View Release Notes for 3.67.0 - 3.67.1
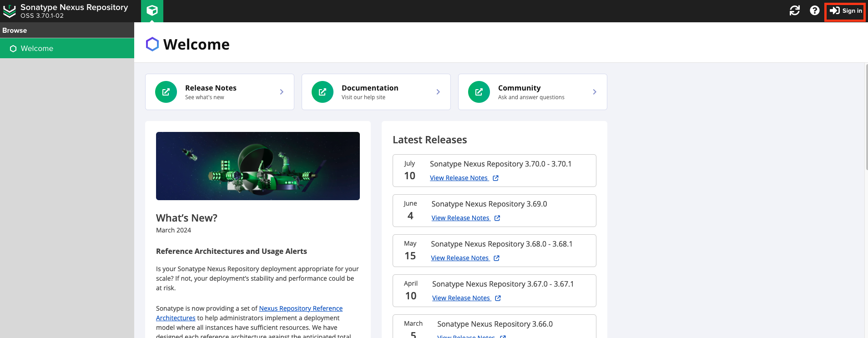 click(x=461, y=298)
